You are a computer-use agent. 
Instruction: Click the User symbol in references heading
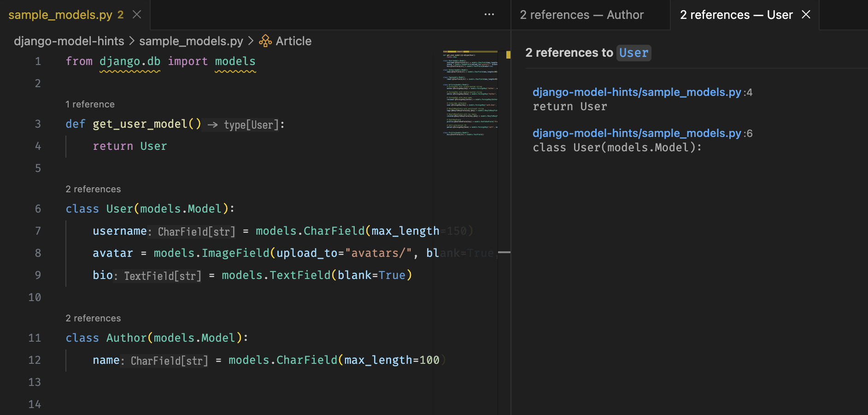(633, 53)
